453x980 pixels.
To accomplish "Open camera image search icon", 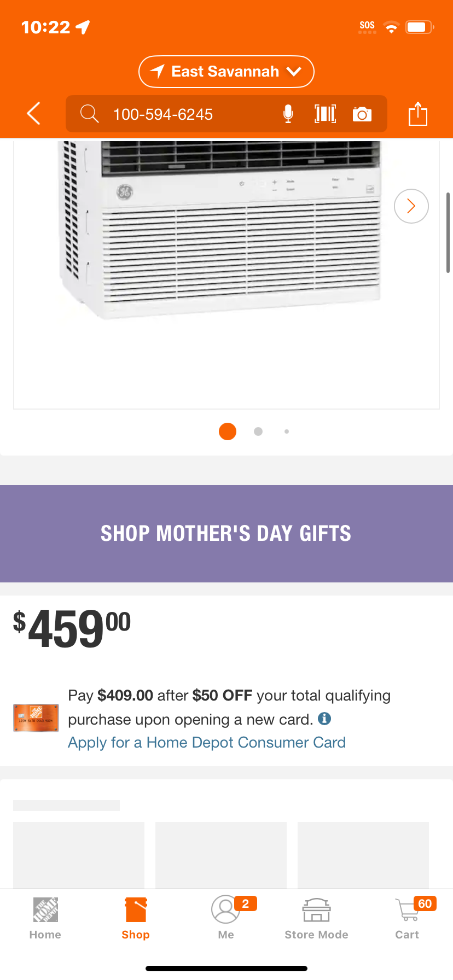I will (362, 114).
